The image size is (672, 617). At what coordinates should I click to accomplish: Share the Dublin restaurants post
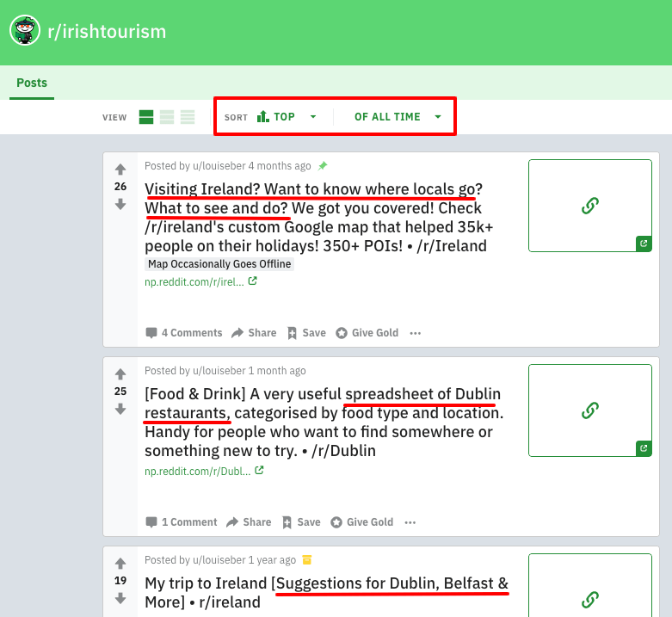coord(249,522)
